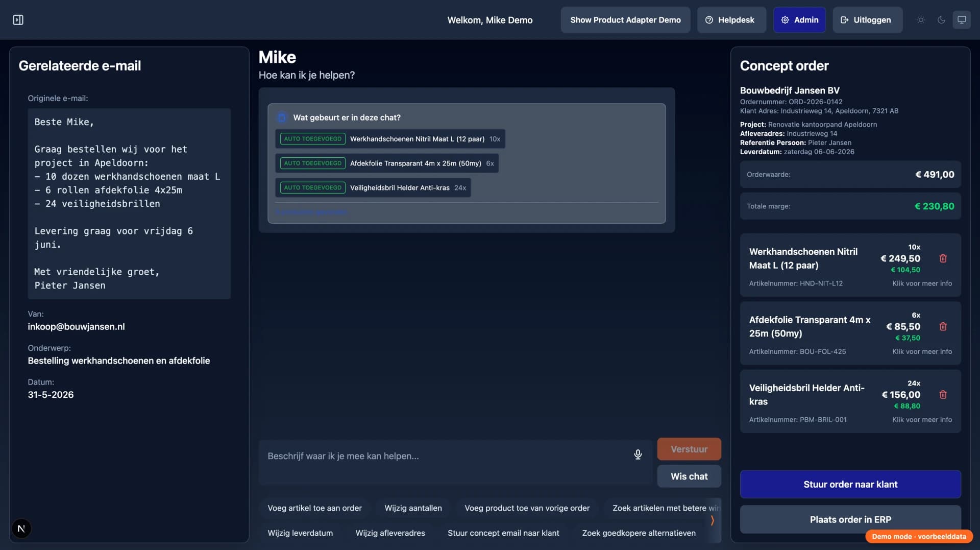The width and height of the screenshot is (980, 550).
Task: Delete Werkhandschoenen Nitril item with trash icon
Action: 943,258
